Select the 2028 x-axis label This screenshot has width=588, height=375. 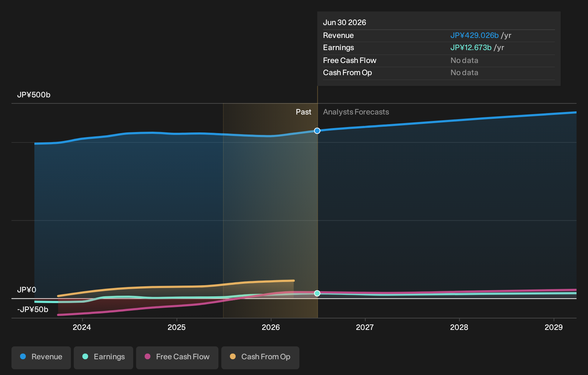pyautogui.click(x=459, y=327)
